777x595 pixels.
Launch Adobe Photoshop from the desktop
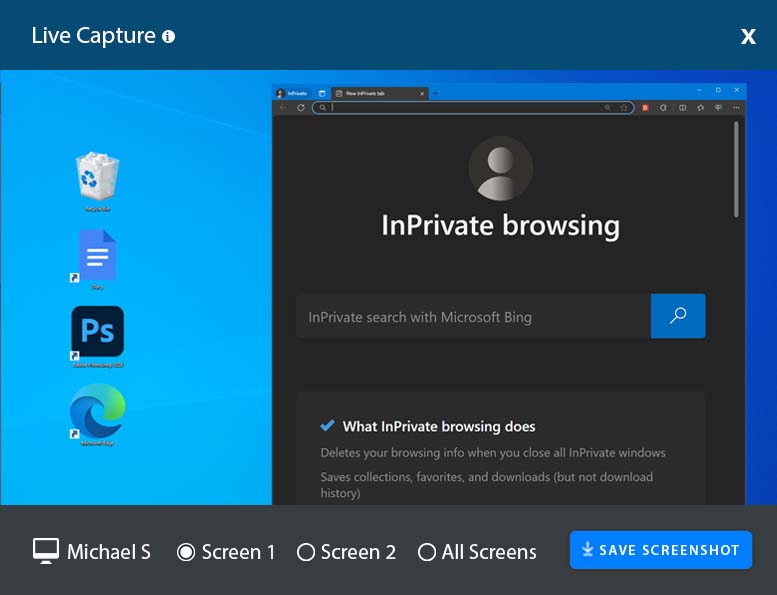(x=97, y=332)
